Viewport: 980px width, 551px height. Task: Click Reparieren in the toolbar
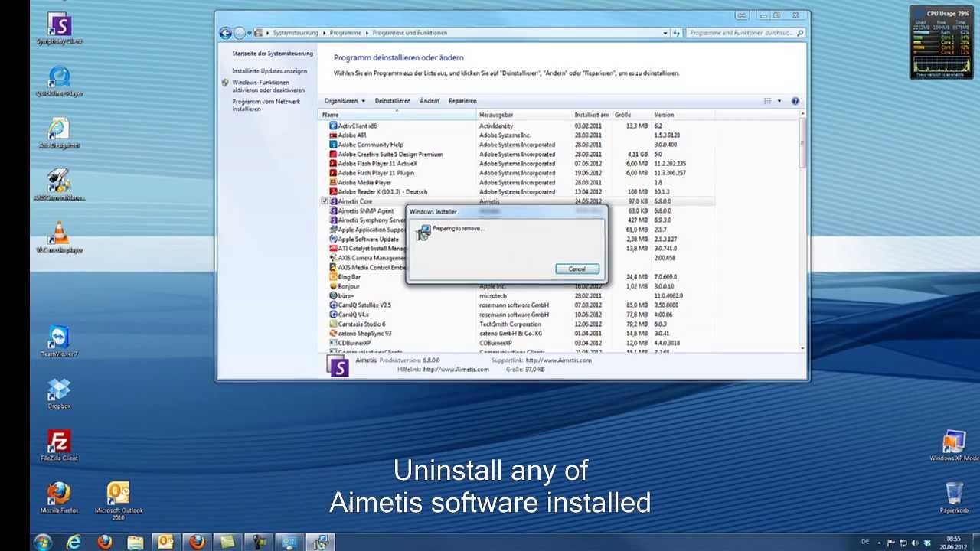462,101
